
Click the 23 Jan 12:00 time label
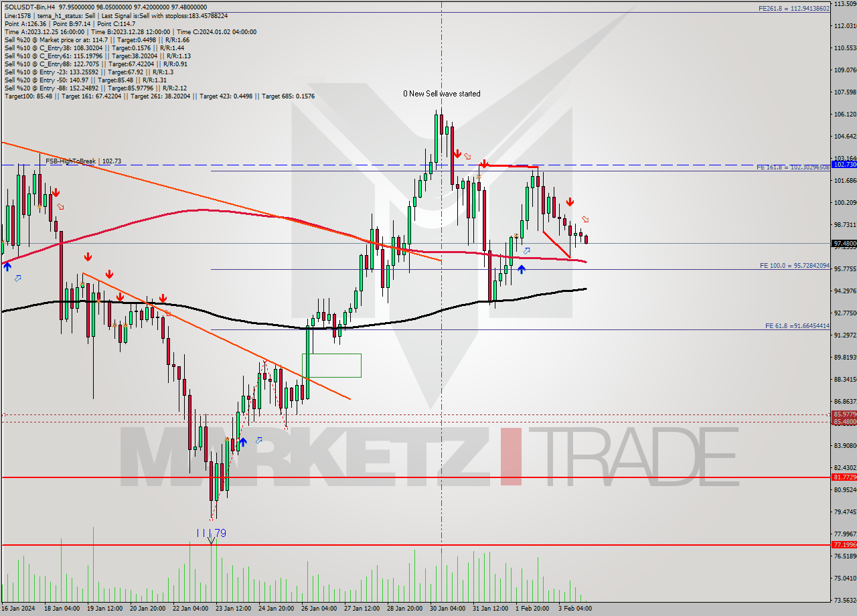[x=233, y=609]
